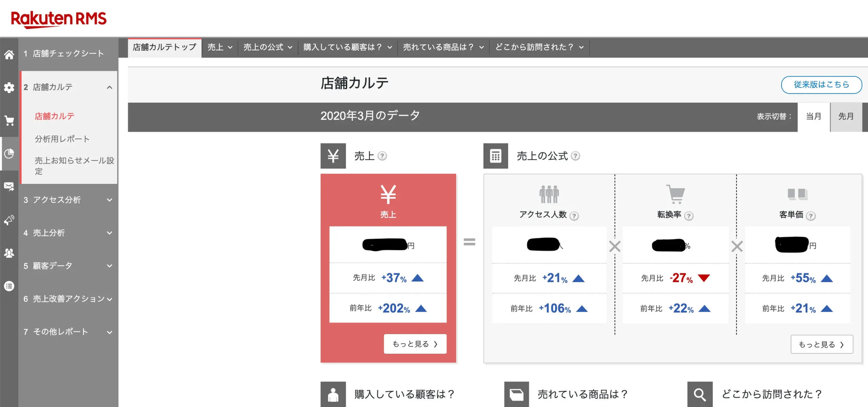Click アクセス人数 先月比 +21% value
This screenshot has width=868, height=407.
(555, 278)
